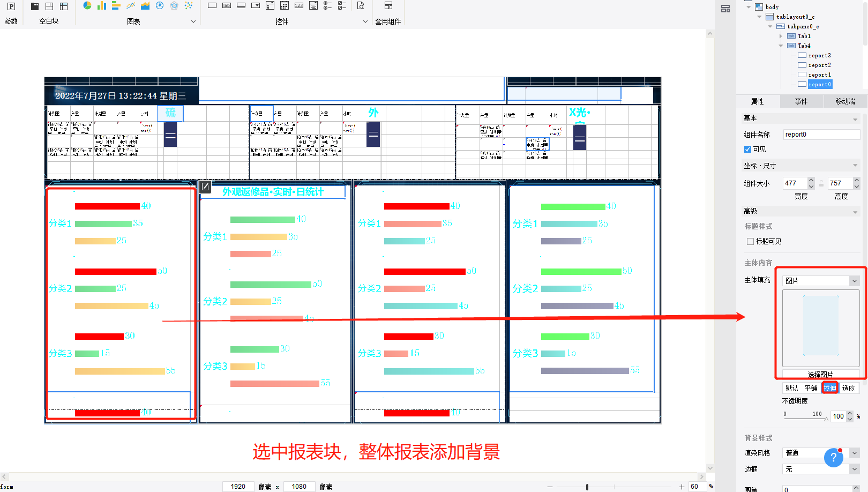This screenshot has height=492, width=868.
Task: Click the 不透明度 opacity slider
Action: pyautogui.click(x=806, y=419)
